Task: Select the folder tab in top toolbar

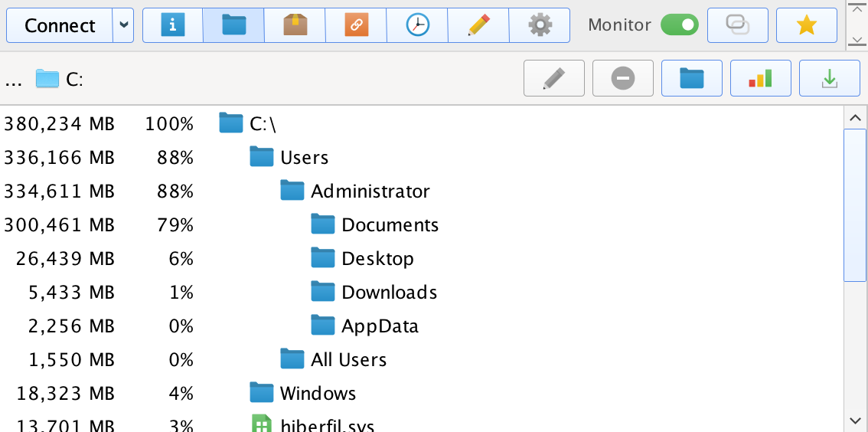Action: coord(233,25)
